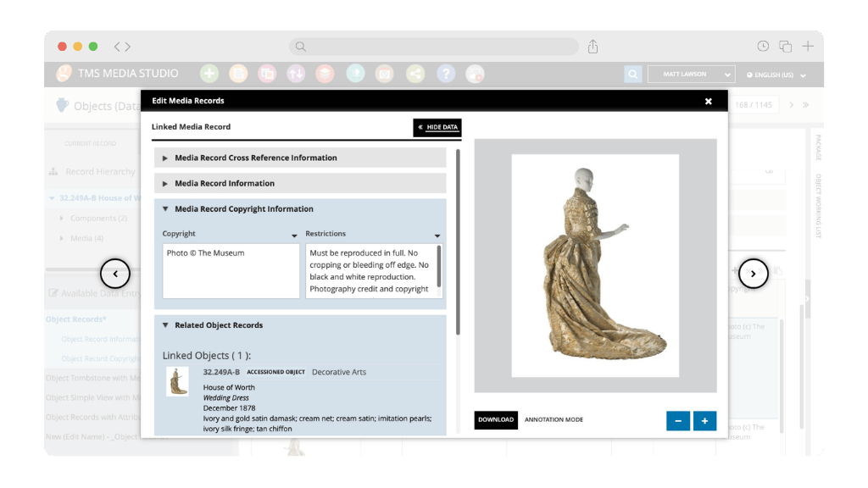Click the dress image in preview
Viewport: 868px width, 488px height.
tap(595, 265)
